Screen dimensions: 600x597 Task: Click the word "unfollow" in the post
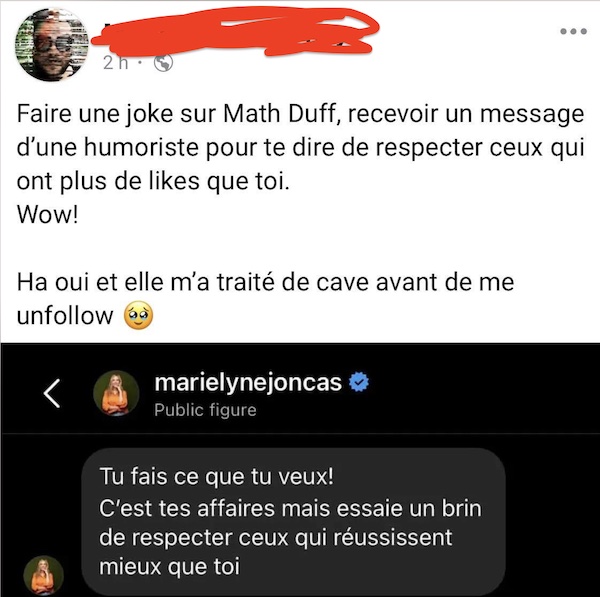pos(65,316)
